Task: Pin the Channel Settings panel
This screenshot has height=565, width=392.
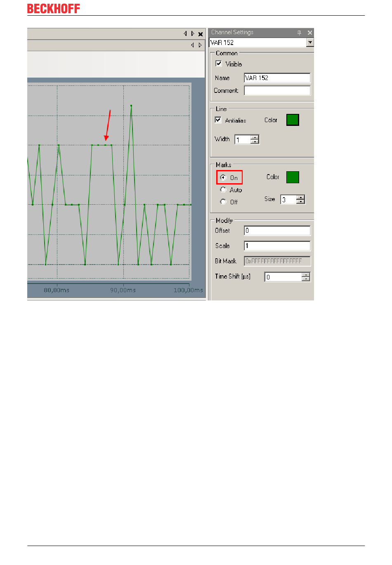Action: [299, 33]
